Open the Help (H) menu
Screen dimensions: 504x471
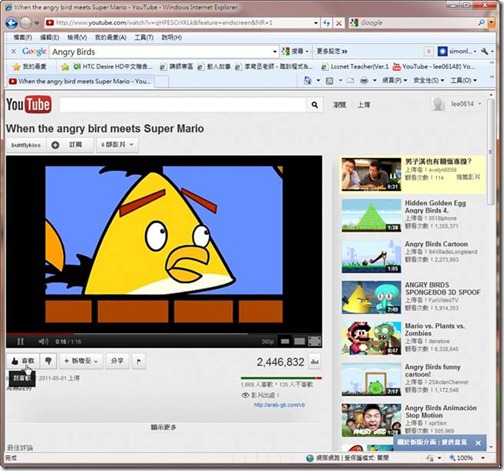(x=172, y=37)
